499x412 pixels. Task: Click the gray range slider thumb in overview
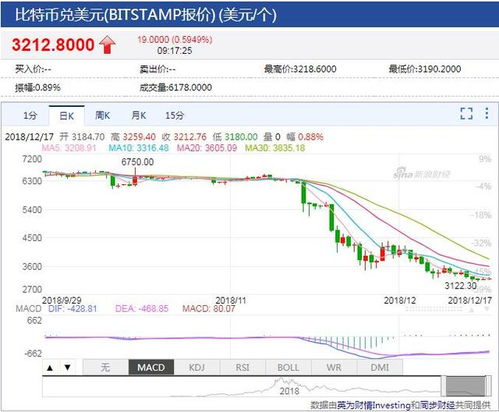466,386
